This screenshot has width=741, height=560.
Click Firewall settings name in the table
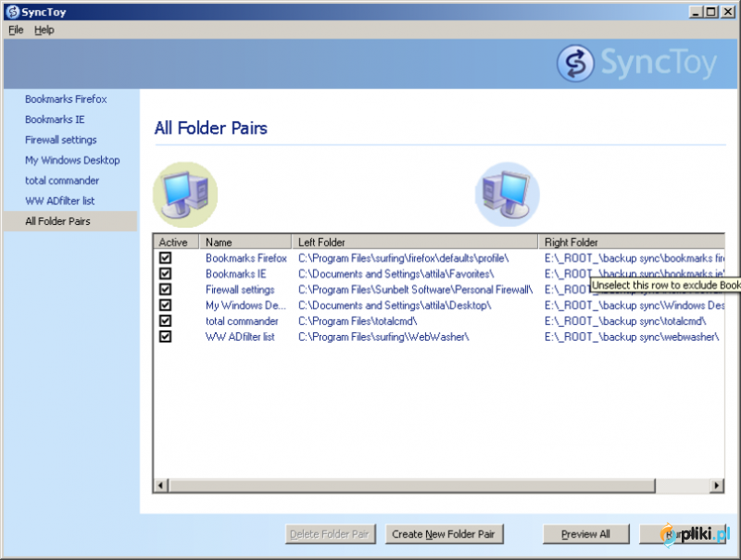240,290
